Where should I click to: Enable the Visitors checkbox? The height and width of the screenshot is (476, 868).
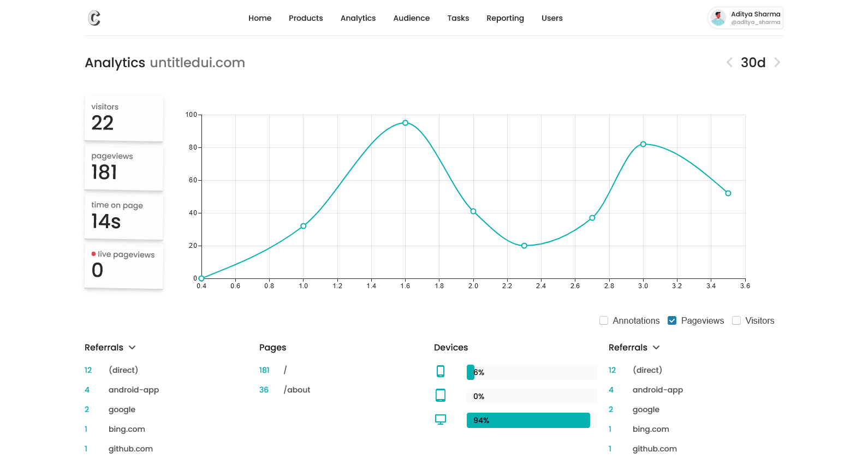pos(736,320)
